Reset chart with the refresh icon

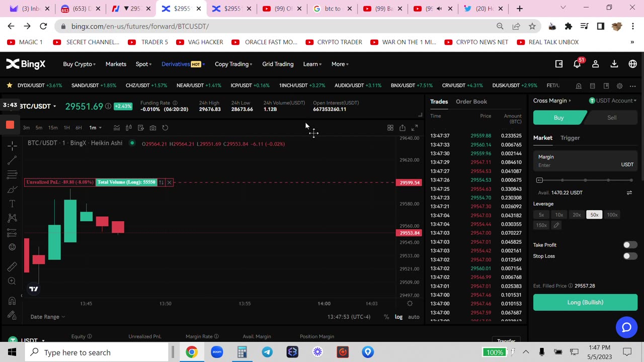coord(165,128)
